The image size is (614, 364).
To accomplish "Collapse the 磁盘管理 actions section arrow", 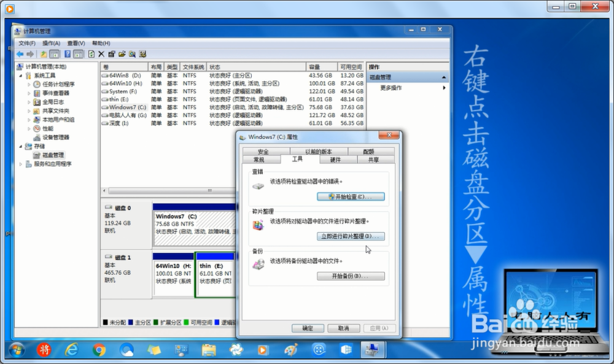I will [444, 77].
